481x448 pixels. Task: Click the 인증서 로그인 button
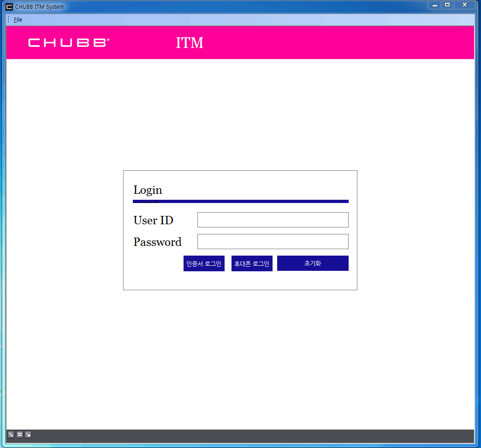click(204, 263)
